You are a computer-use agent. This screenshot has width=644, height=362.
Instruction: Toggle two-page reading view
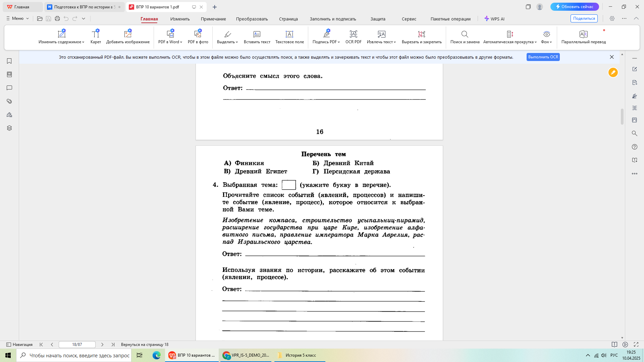pyautogui.click(x=614, y=345)
